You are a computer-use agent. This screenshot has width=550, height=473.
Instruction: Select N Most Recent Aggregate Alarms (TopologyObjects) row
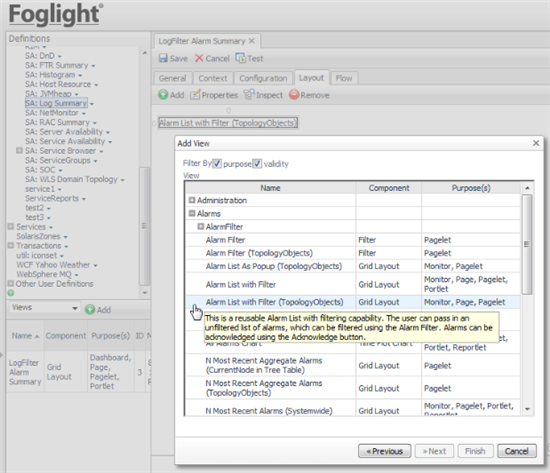(x=353, y=388)
